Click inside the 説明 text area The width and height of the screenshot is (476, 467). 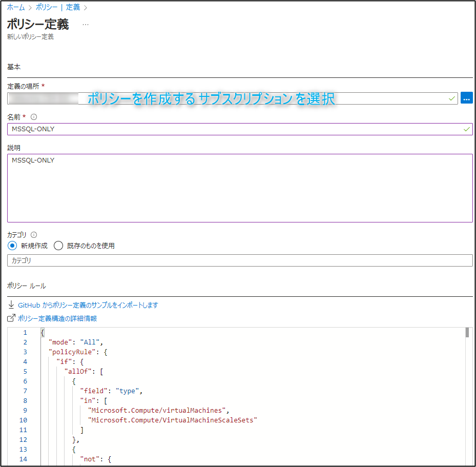tap(240, 188)
